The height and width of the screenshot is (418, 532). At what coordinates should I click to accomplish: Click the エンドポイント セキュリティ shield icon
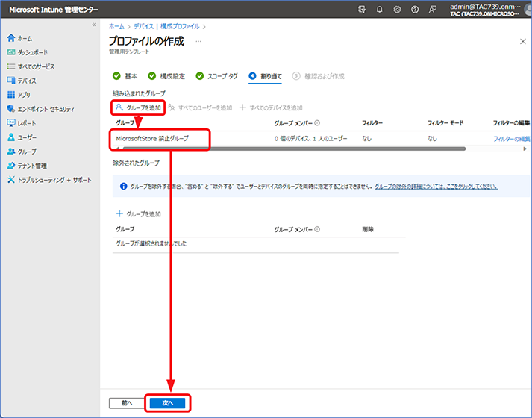coord(11,108)
